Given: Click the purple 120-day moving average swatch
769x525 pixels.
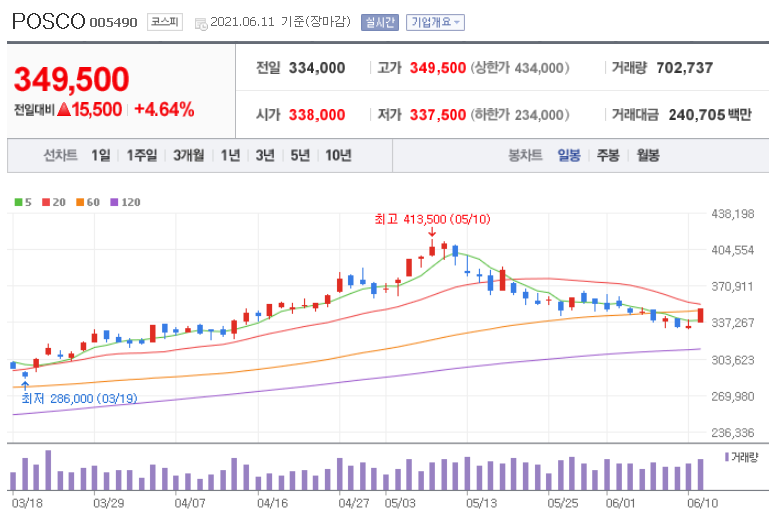Looking at the screenshot, I should (114, 202).
